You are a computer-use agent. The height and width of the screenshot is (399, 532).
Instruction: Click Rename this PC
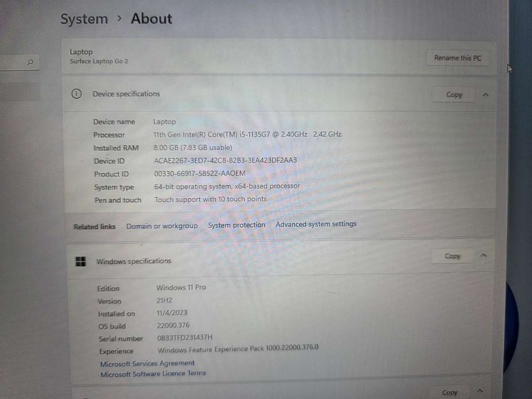457,58
